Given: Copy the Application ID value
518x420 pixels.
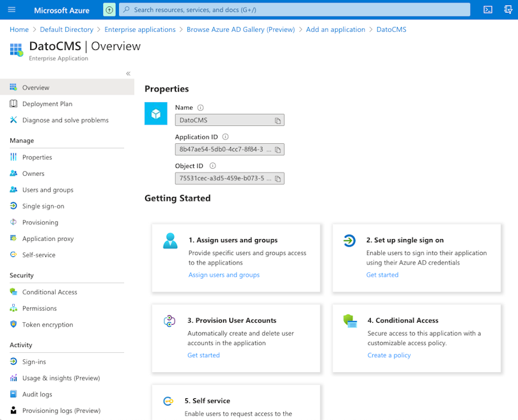Looking at the screenshot, I should click(278, 150).
